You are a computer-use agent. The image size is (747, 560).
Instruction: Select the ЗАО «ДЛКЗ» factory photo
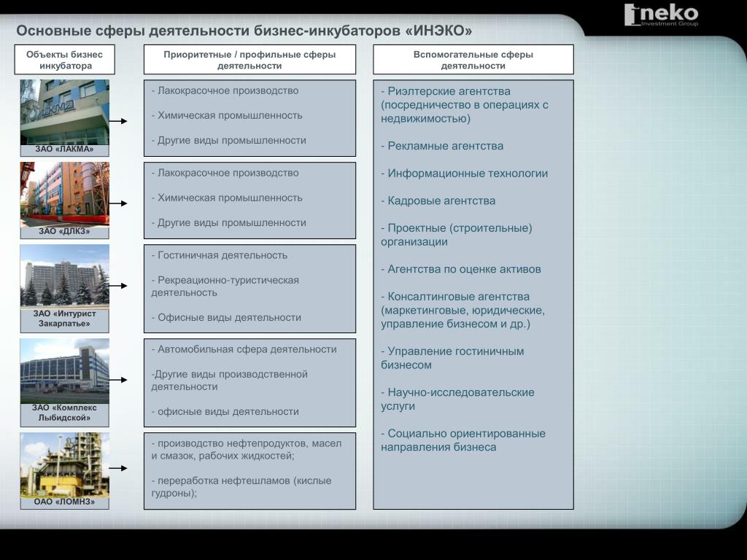tap(65, 194)
